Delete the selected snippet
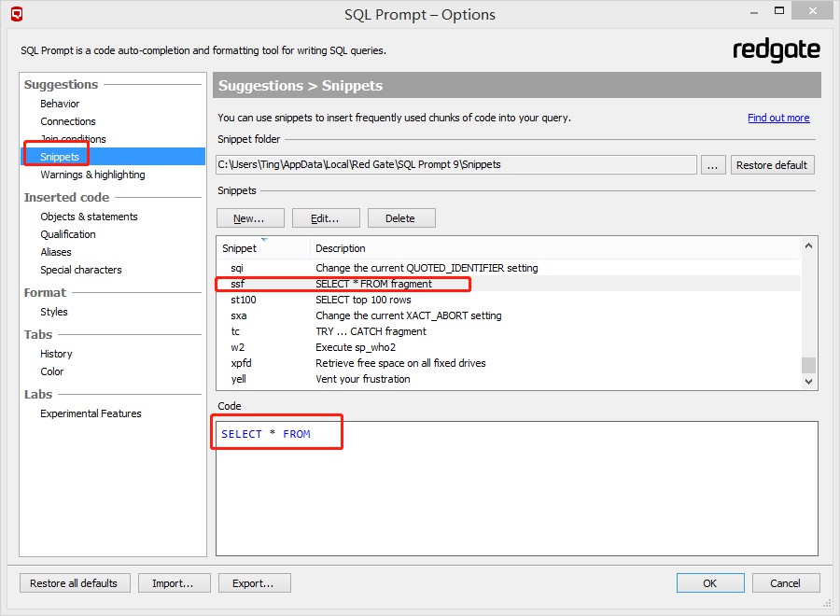This screenshot has height=616, width=840. [x=401, y=218]
